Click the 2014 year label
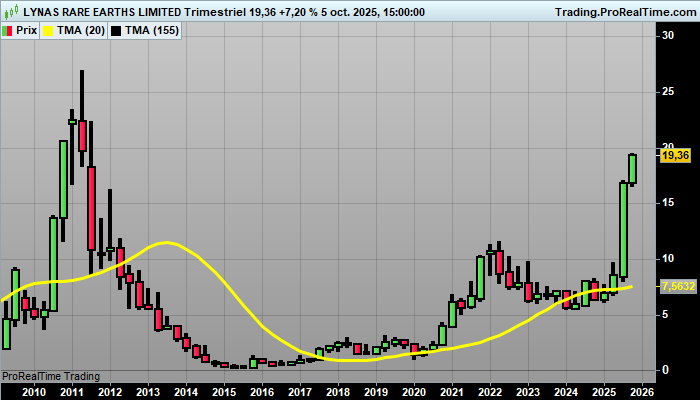 (186, 392)
